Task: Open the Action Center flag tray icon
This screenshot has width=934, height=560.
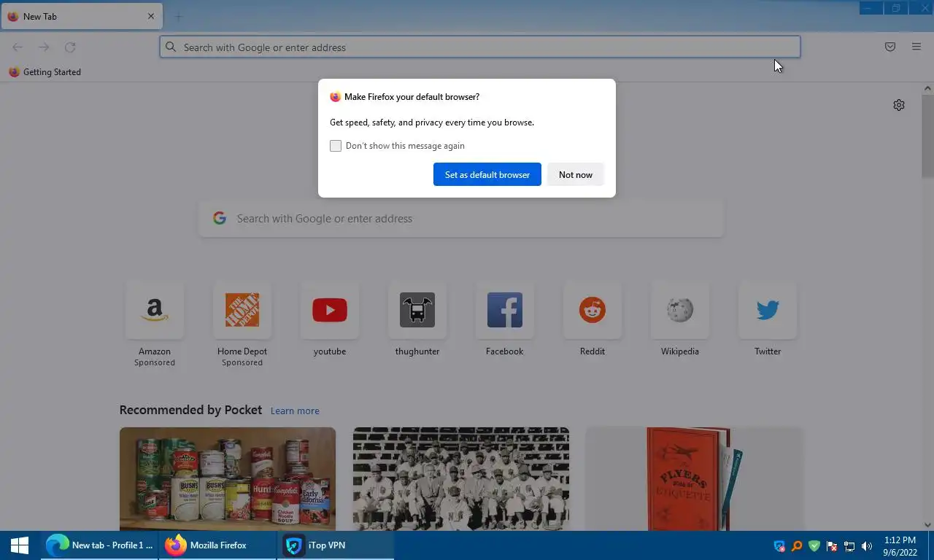Action: click(832, 546)
